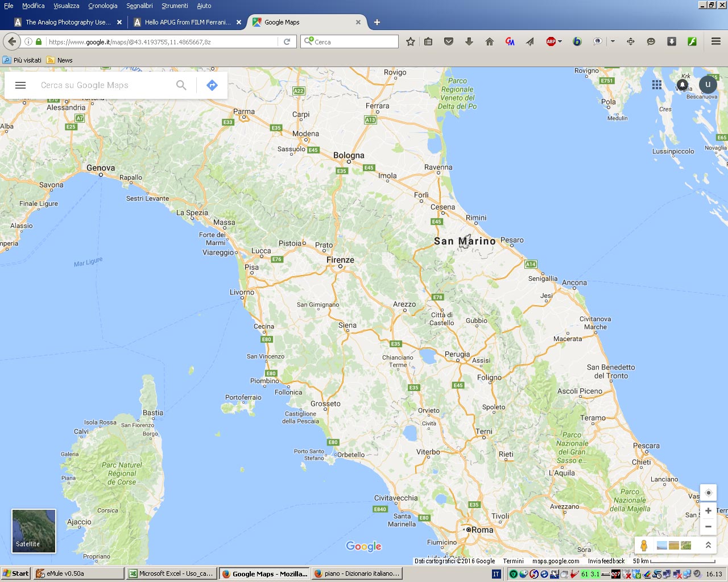Screen dimensions: 728x582
Task: Zoom in with the plus button
Action: (x=708, y=510)
